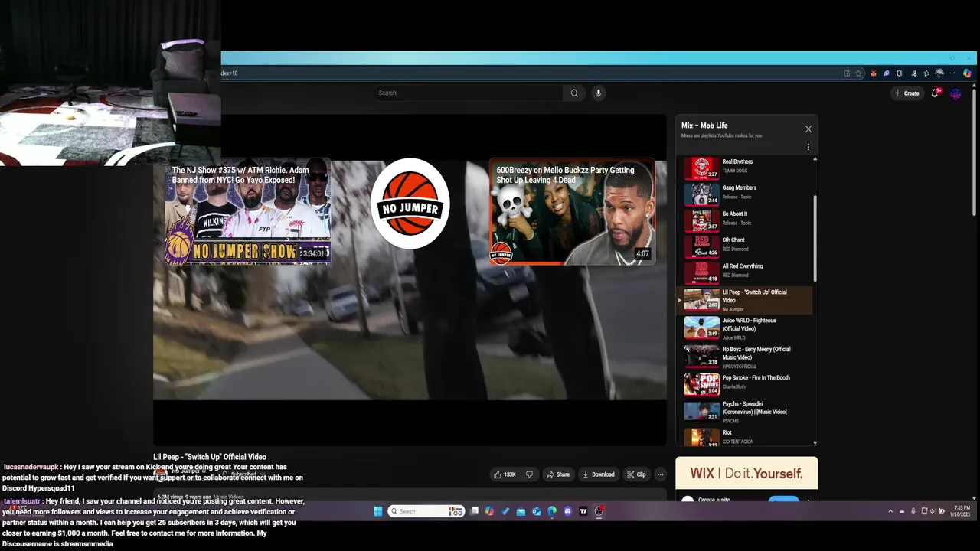The image size is (980, 551).
Task: Open Mail app in taskbar
Action: pyautogui.click(x=521, y=511)
